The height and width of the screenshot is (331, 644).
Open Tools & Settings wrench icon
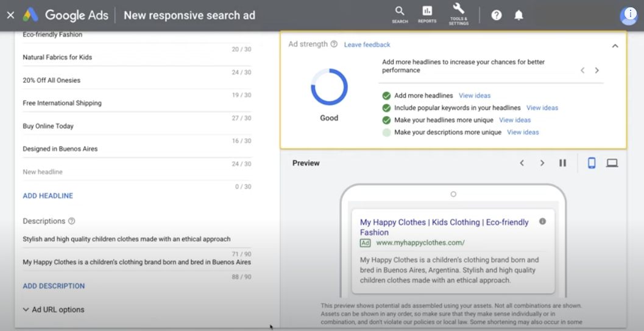pos(458,15)
